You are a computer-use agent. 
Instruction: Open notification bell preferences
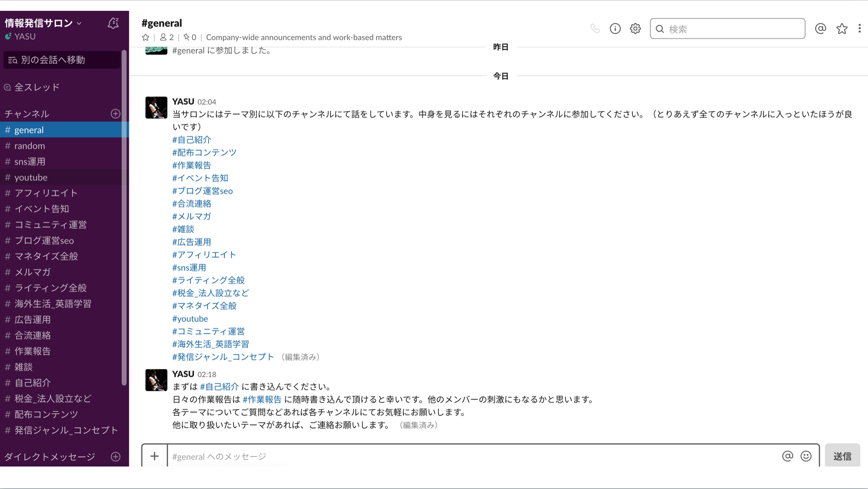(x=113, y=23)
